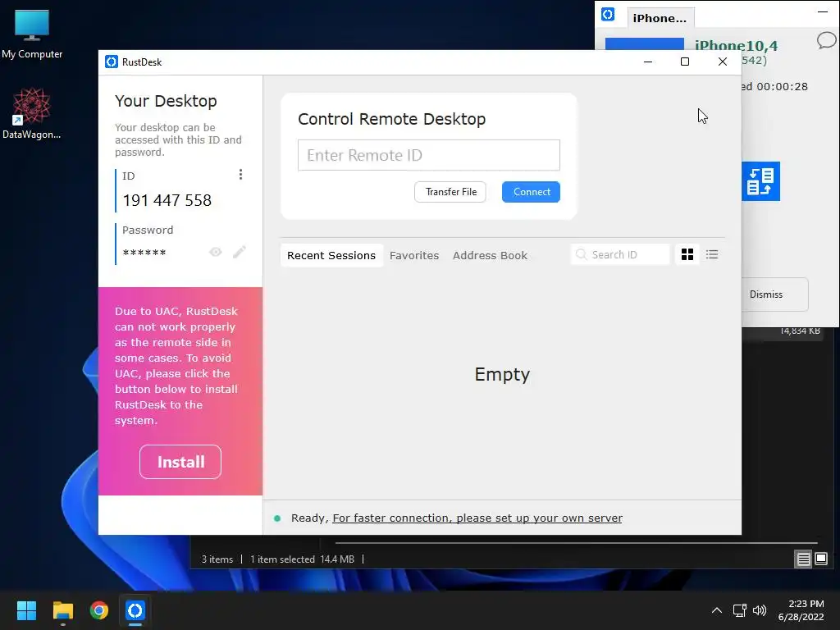
Task: Click the Dismiss button in iPhone window
Action: pyautogui.click(x=774, y=294)
